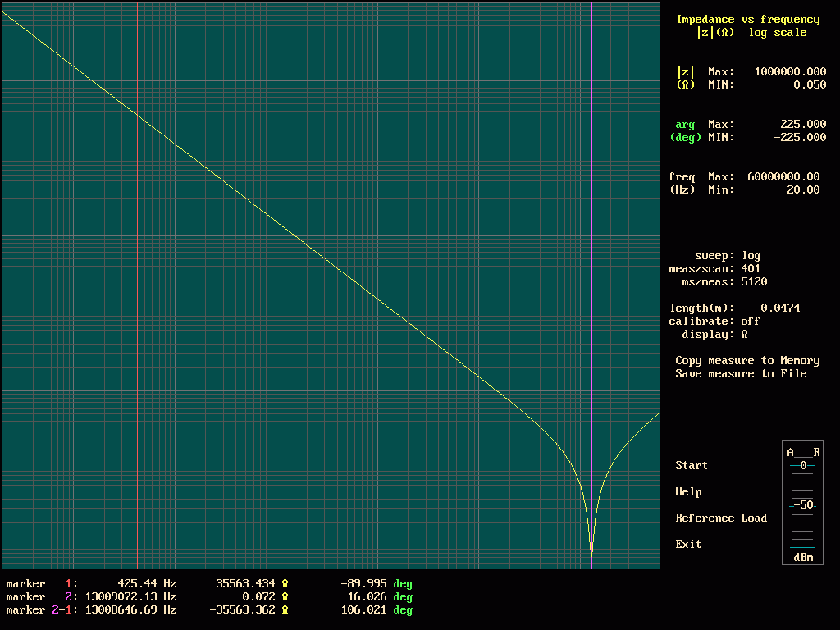Click the Impedance vs frequency title
The width and height of the screenshot is (840, 630).
click(x=748, y=20)
